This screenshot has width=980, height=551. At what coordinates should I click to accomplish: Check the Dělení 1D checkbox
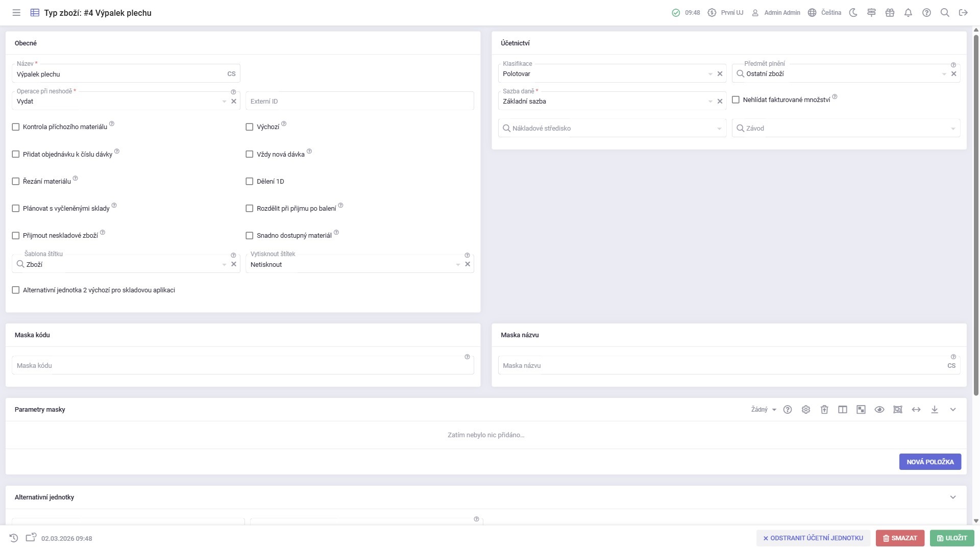point(250,182)
